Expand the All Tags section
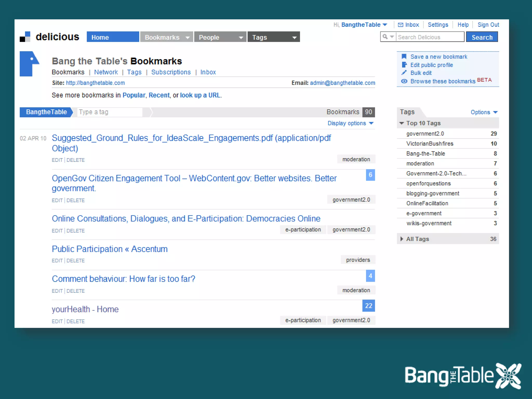The height and width of the screenshot is (399, 532). click(x=402, y=239)
